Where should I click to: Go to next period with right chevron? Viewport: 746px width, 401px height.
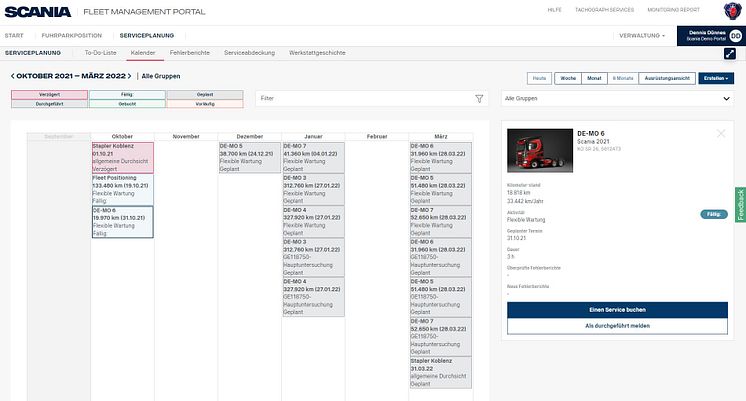(x=132, y=76)
